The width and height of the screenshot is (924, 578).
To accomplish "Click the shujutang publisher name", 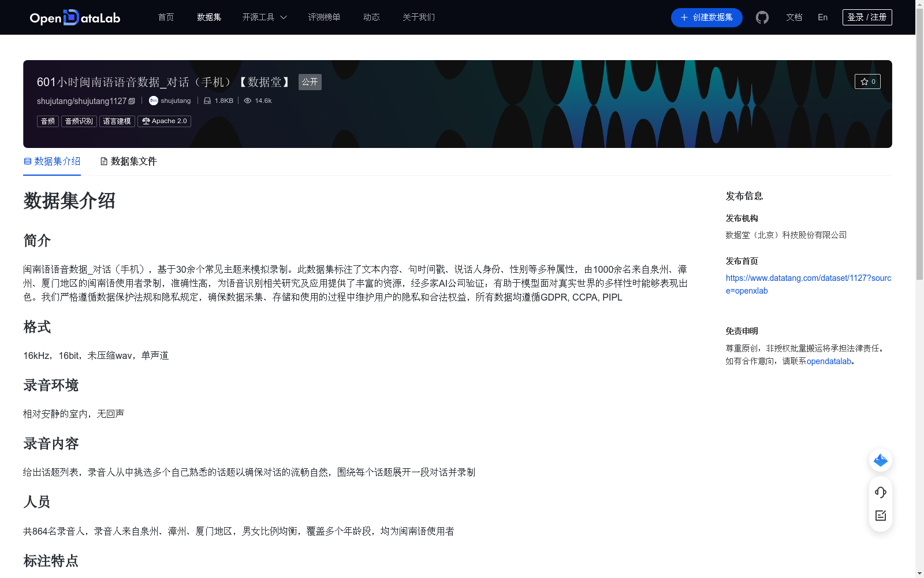I will point(176,101).
